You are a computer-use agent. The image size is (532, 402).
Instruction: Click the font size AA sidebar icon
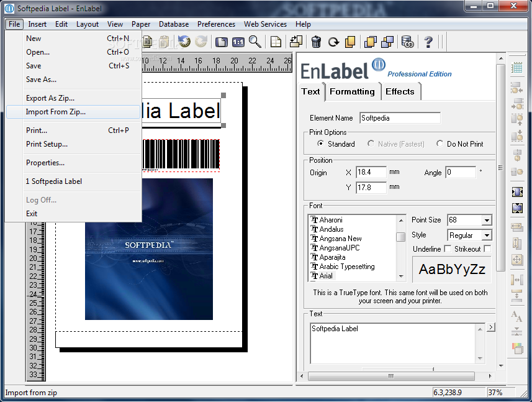tap(517, 316)
